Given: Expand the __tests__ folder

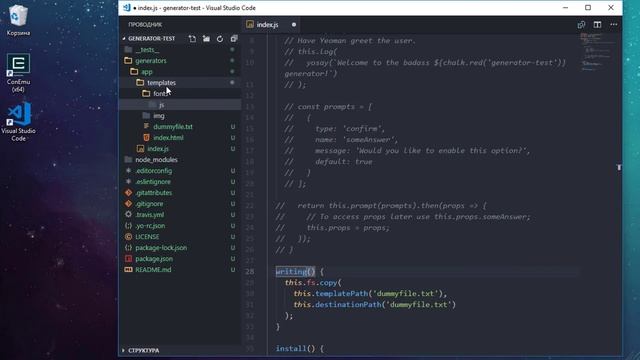Looking at the screenshot, I should coord(148,50).
